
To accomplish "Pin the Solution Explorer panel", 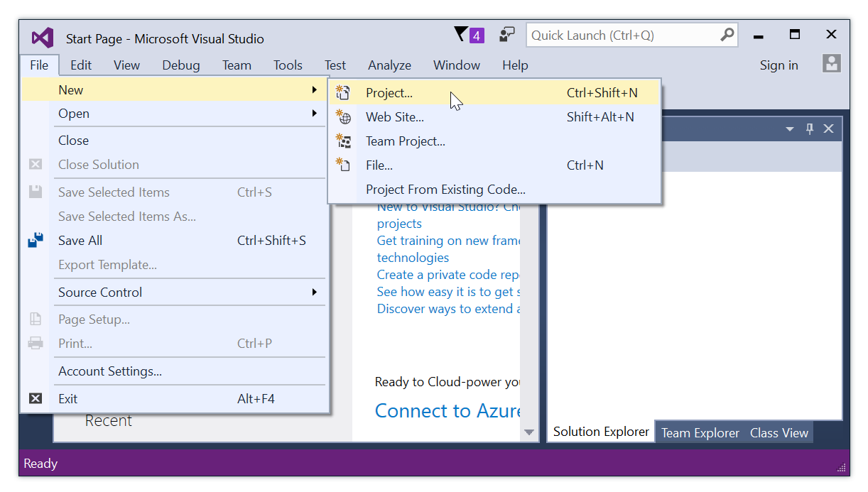I will [809, 129].
